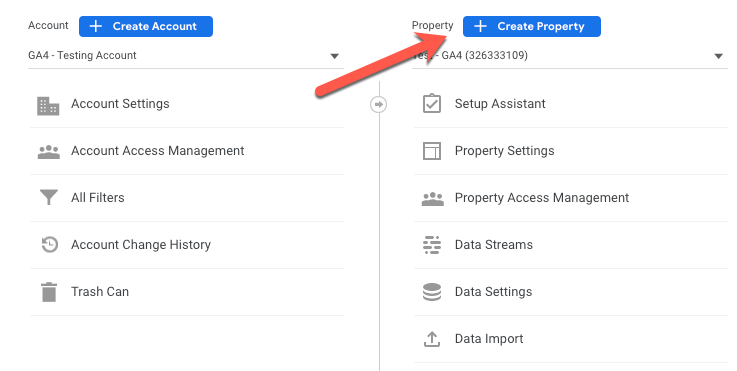Click the Data Settings database icon
The width and height of the screenshot is (737, 371).
pos(432,292)
